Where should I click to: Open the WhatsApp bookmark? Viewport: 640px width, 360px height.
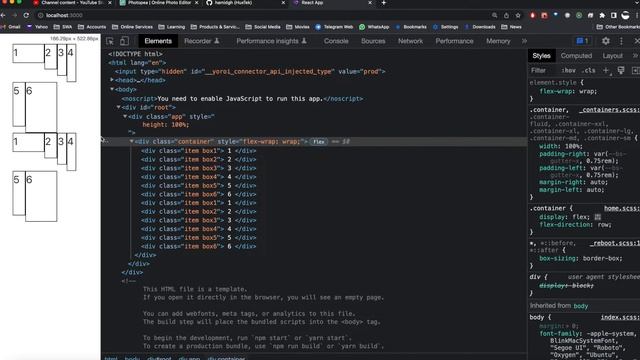tap(374, 27)
